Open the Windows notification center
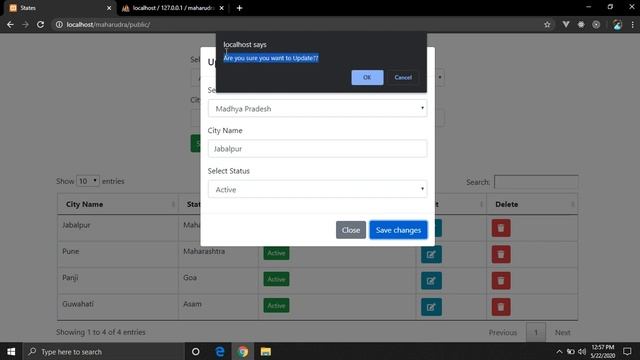640x360 pixels. [x=627, y=351]
